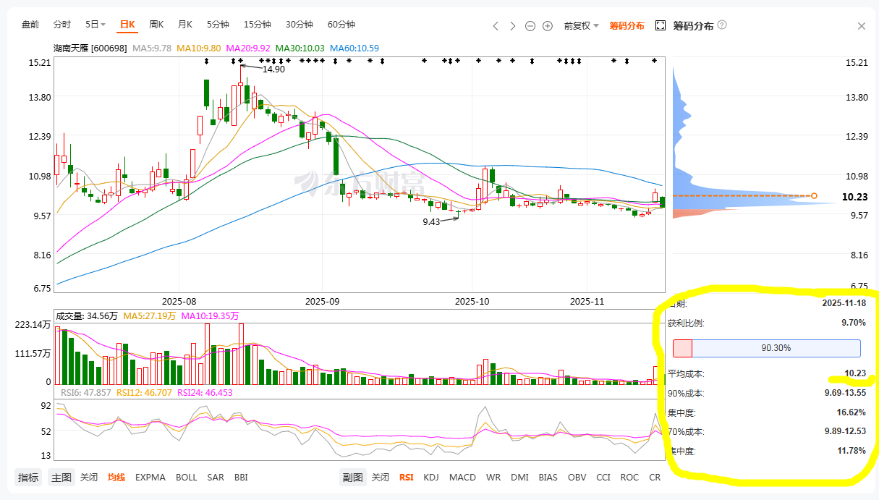Click the fullscreen expand icon

point(660,26)
